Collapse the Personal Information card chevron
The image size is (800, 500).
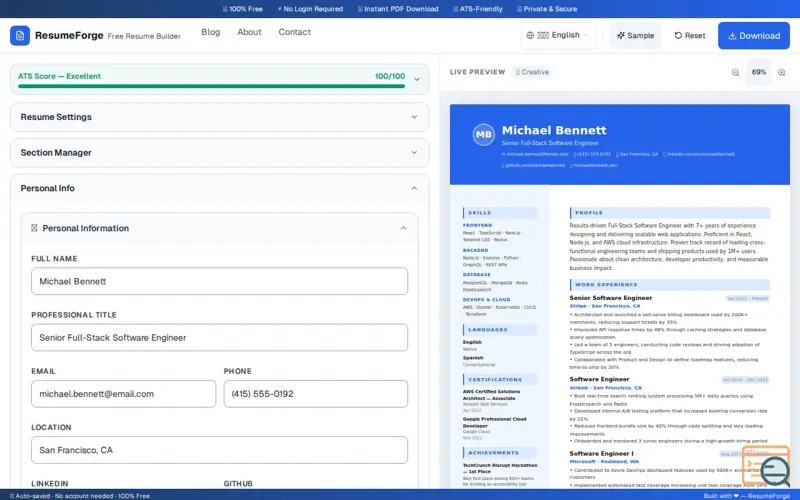tap(403, 228)
